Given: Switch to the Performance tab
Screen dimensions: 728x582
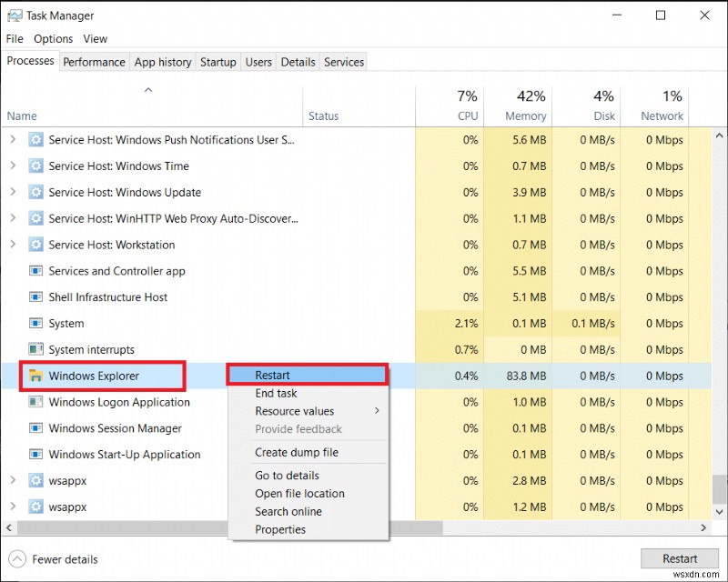Looking at the screenshot, I should 94,62.
